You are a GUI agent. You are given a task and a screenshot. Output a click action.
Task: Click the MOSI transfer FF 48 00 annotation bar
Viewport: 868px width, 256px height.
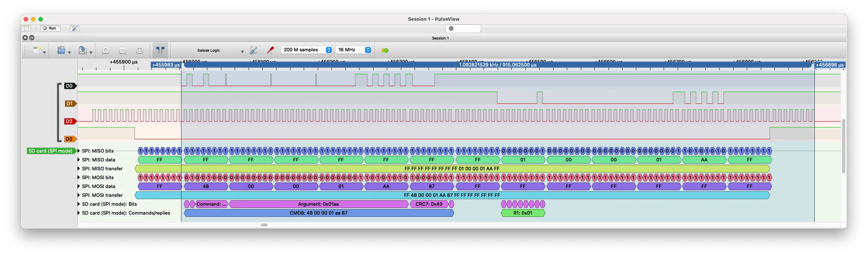pos(452,195)
